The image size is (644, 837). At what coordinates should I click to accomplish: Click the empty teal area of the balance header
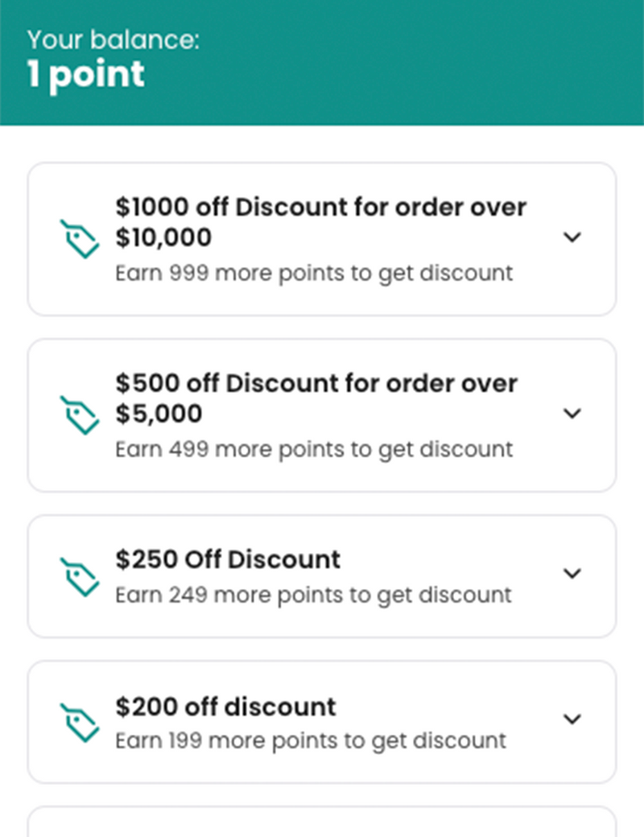coord(443,63)
